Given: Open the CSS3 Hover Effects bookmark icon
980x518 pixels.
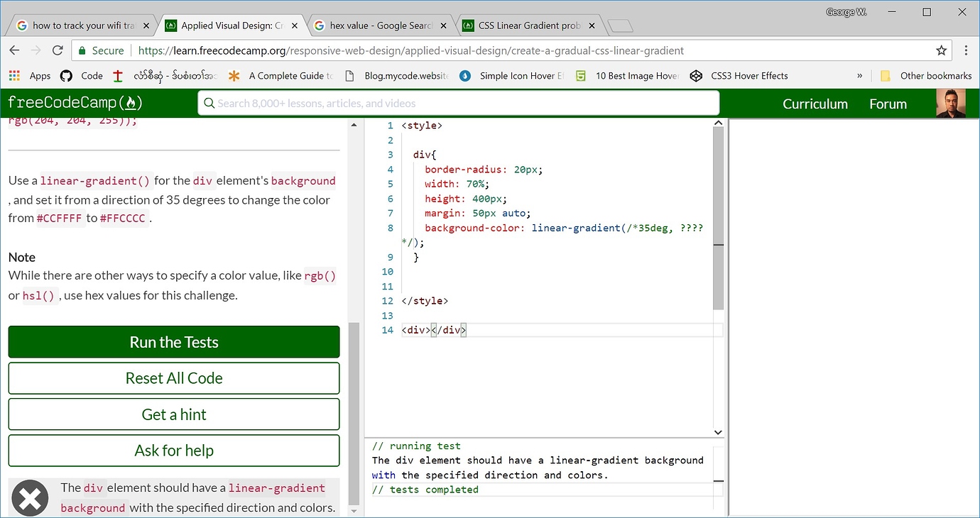Looking at the screenshot, I should 696,76.
